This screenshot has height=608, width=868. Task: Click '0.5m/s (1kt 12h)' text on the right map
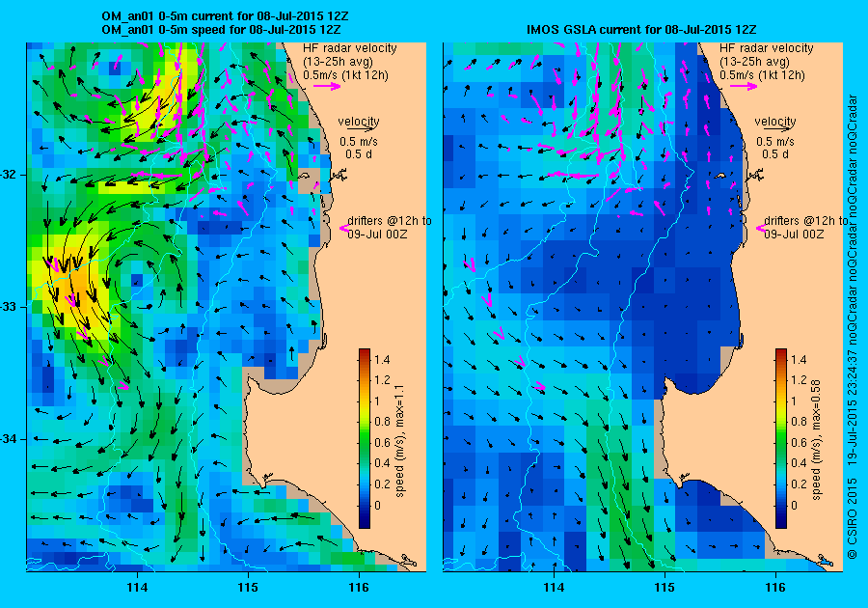click(x=762, y=74)
